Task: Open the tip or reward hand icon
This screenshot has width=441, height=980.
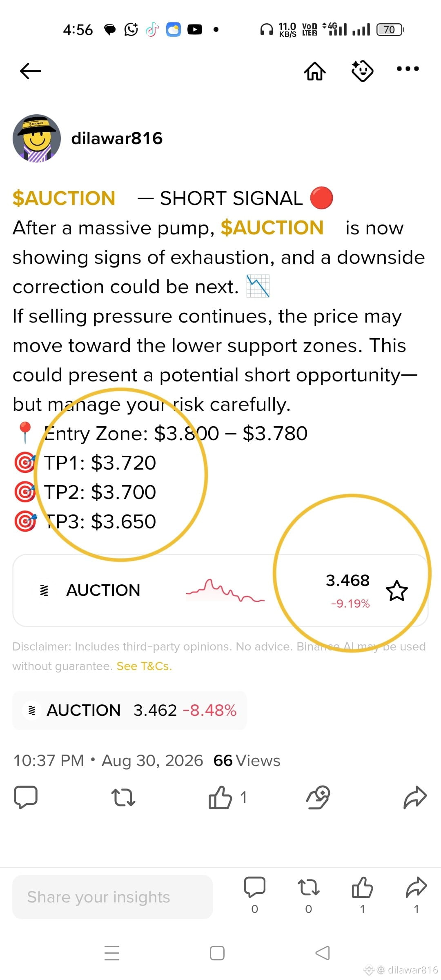Action: pyautogui.click(x=318, y=797)
